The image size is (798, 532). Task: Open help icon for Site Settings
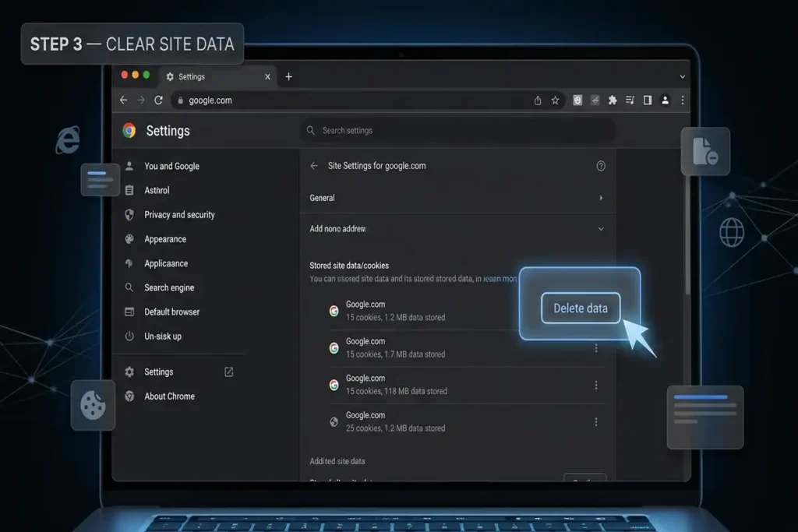coord(601,166)
